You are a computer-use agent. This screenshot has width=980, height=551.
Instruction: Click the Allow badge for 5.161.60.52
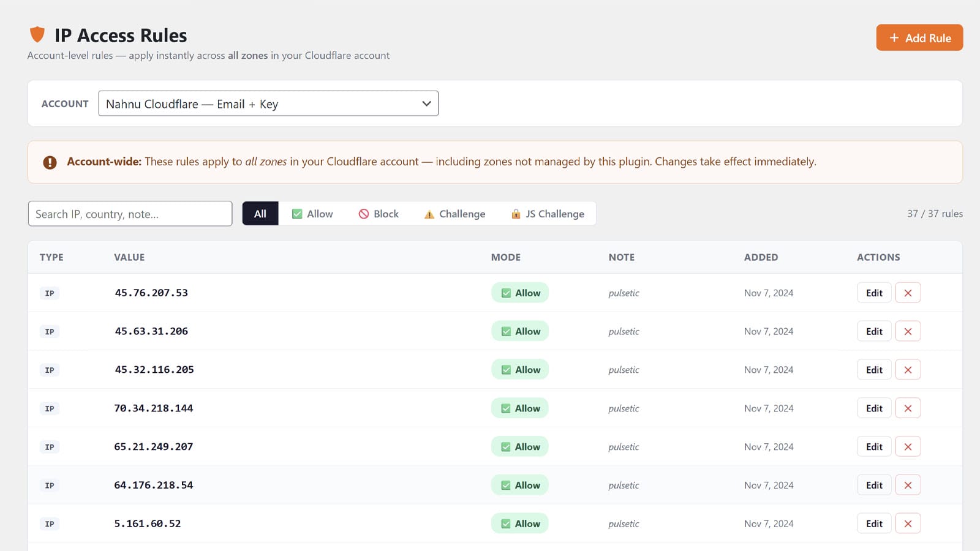click(x=520, y=523)
